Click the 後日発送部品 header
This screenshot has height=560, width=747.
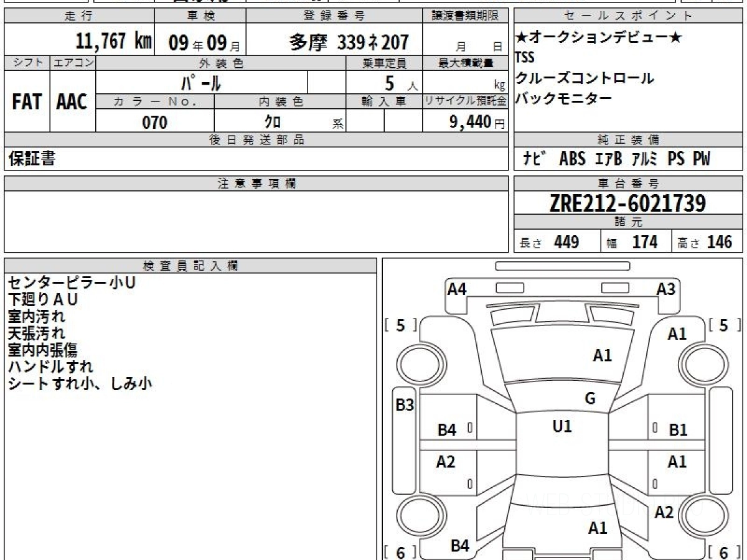(x=256, y=140)
